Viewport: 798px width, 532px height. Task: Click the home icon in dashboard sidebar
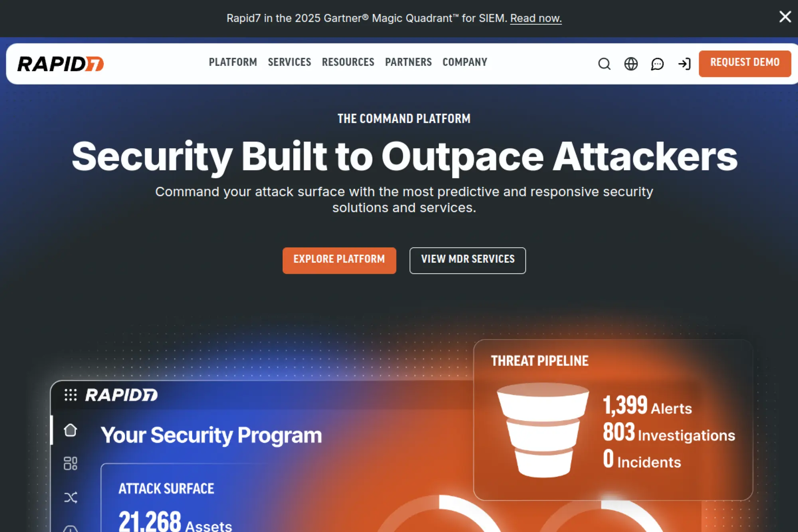click(71, 430)
